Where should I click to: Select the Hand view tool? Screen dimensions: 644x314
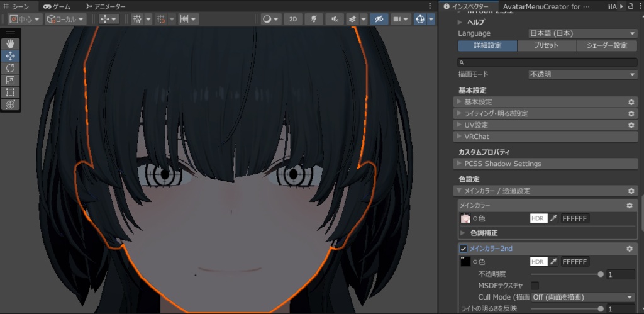point(10,44)
